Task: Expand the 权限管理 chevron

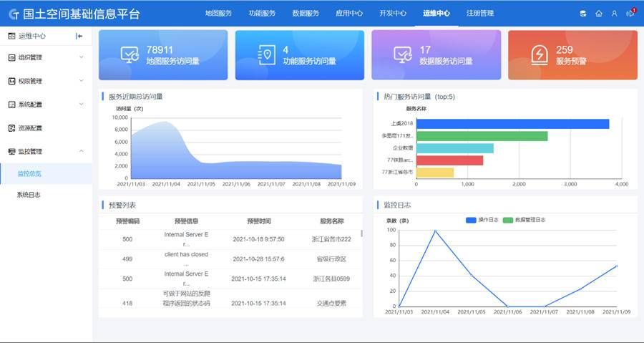Action: point(81,81)
